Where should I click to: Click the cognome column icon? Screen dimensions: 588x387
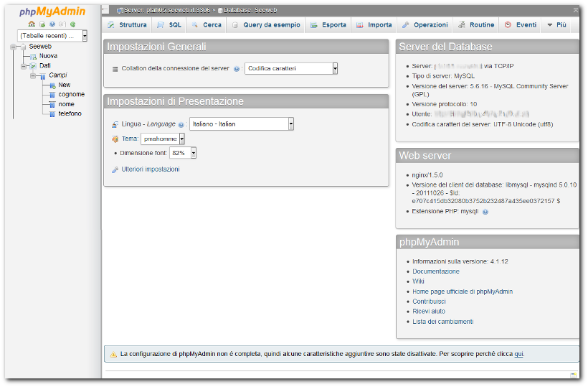pos(52,95)
